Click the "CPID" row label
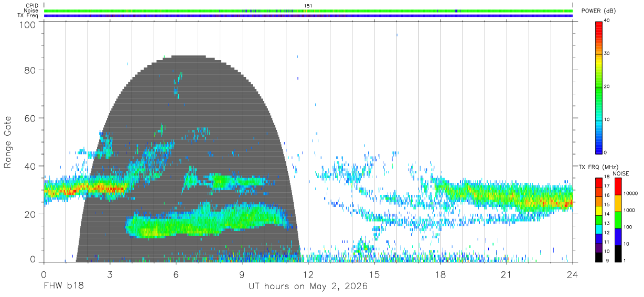Image resolution: width=644 pixels, height=297 pixels. tap(33, 6)
